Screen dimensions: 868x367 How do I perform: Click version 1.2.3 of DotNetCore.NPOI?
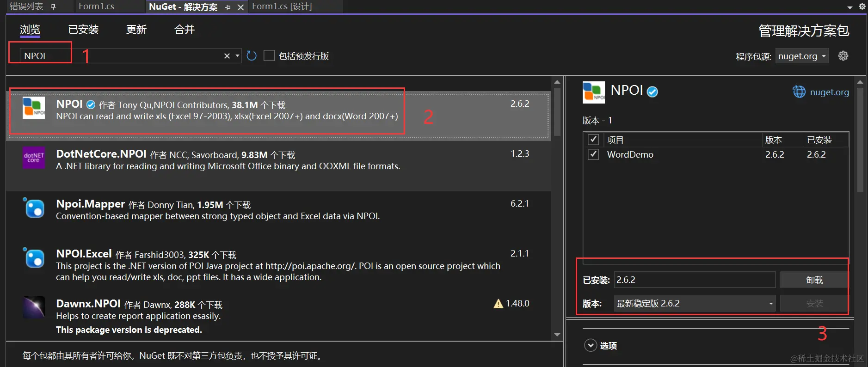(x=520, y=153)
